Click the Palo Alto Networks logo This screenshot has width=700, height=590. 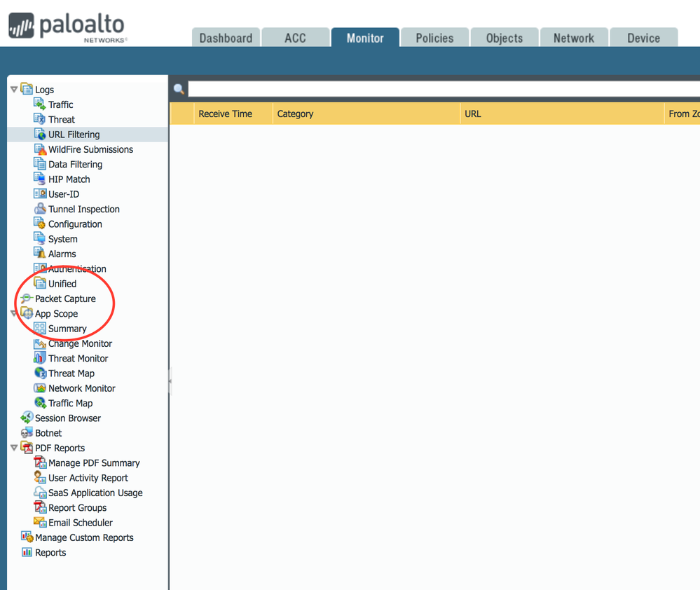pyautogui.click(x=67, y=27)
